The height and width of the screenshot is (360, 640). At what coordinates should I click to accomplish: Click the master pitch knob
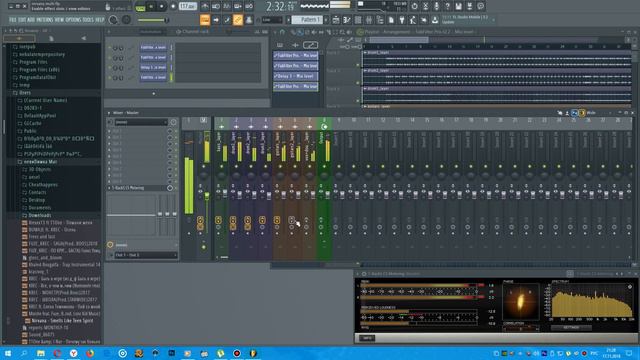(x=127, y=20)
